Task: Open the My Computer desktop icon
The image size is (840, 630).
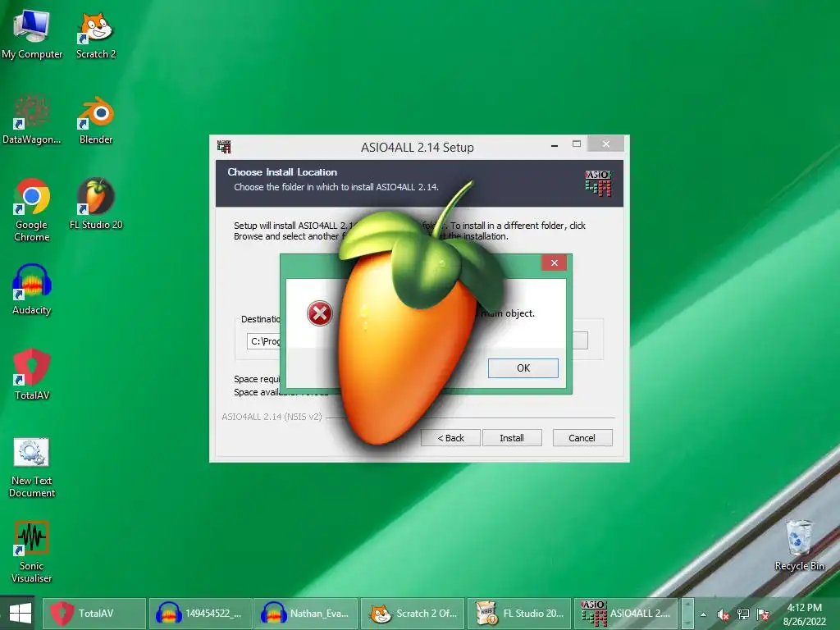Action: [32, 33]
